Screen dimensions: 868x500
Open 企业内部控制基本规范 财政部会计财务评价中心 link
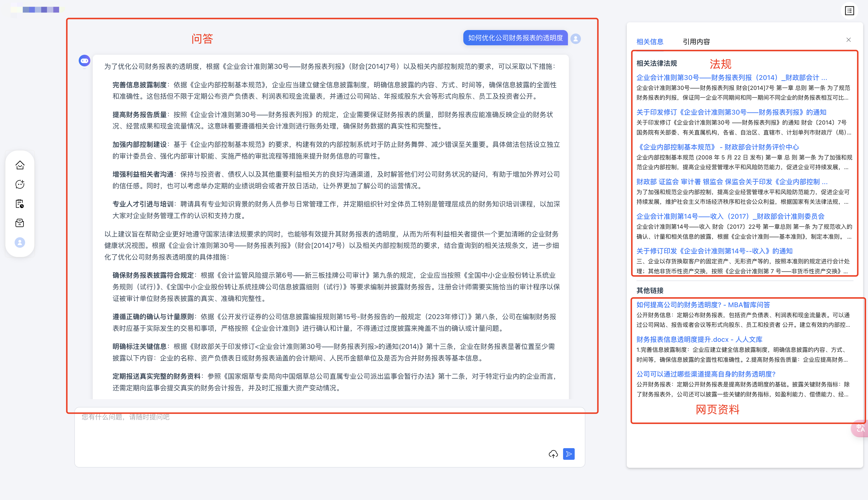click(x=718, y=147)
